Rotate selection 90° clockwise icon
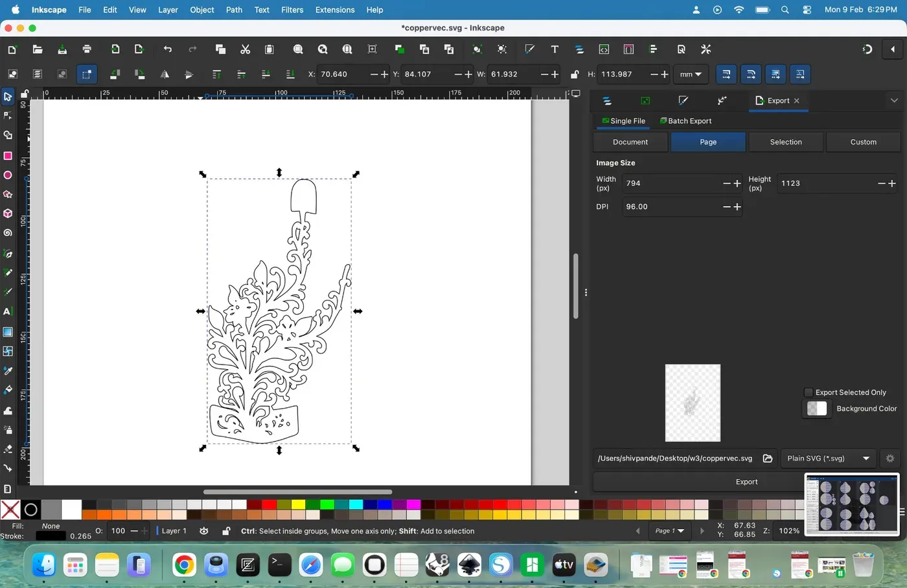The width and height of the screenshot is (907, 588). pos(139,74)
